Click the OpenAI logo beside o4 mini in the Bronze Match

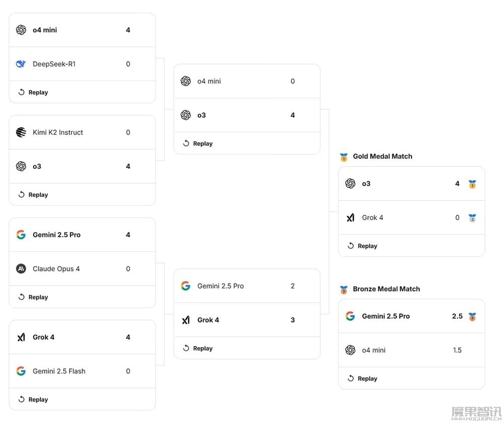tap(350, 350)
